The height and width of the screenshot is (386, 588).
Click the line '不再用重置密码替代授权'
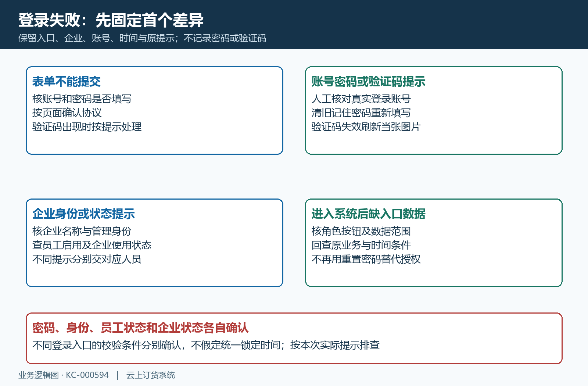pyautogui.click(x=366, y=259)
